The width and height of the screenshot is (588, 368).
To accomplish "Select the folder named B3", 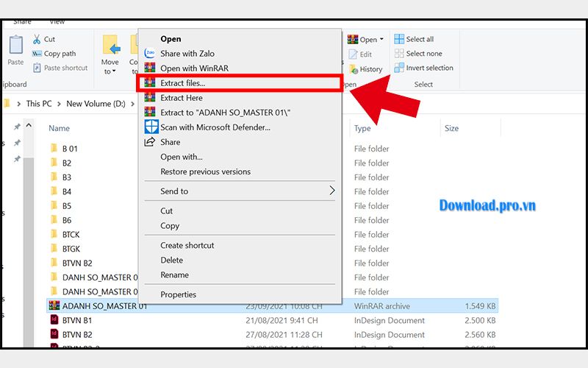I will coord(66,177).
